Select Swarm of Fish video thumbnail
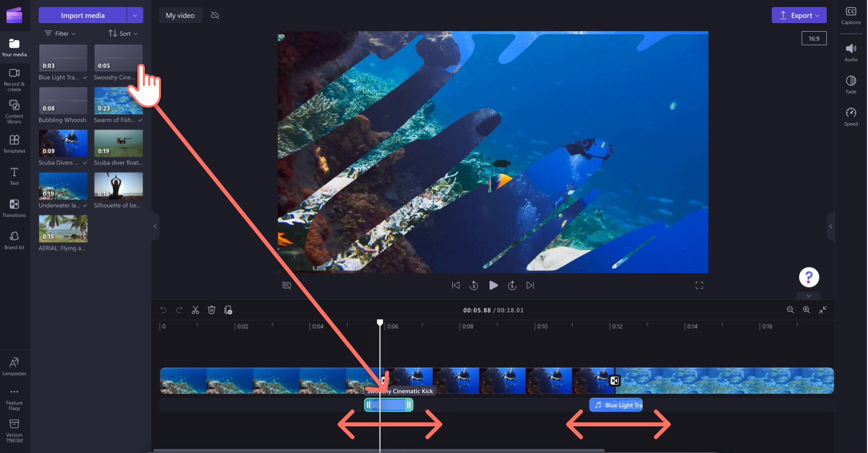This screenshot has width=868, height=453. [x=118, y=101]
